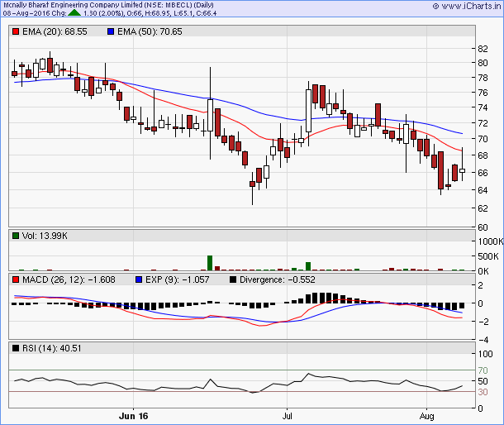The image size is (504, 425).
Task: Click the Vol: 13.99K label
Action: (45, 236)
